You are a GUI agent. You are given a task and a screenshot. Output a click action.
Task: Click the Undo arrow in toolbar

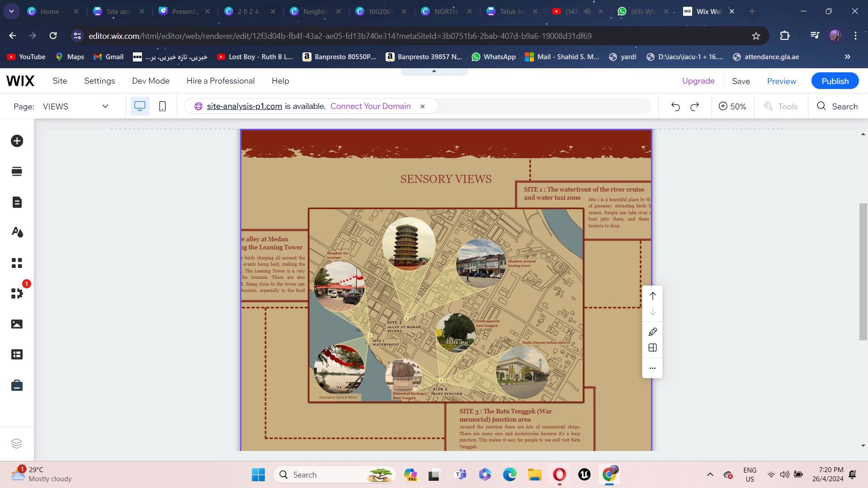675,107
